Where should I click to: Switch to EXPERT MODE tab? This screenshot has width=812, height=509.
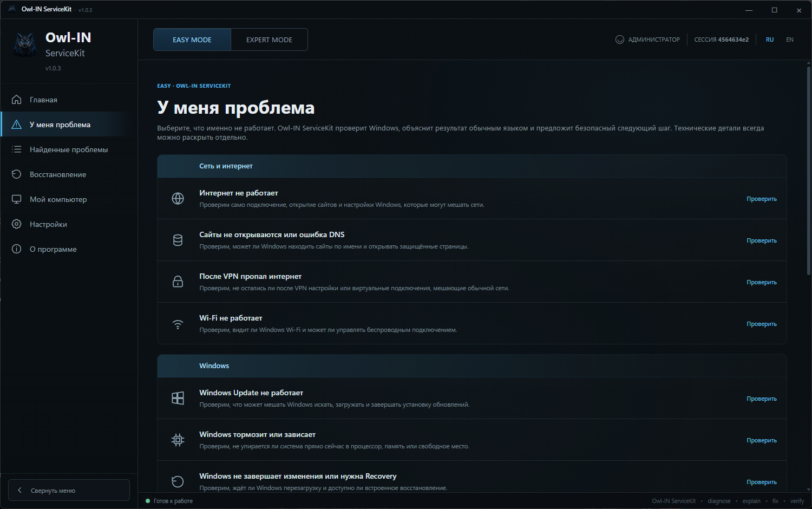pyautogui.click(x=269, y=40)
